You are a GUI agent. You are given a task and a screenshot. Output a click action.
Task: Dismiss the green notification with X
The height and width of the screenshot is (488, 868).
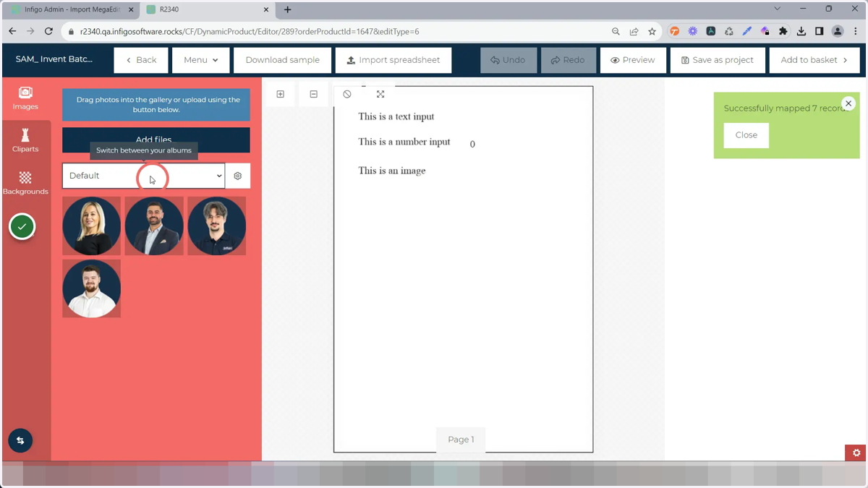point(848,103)
